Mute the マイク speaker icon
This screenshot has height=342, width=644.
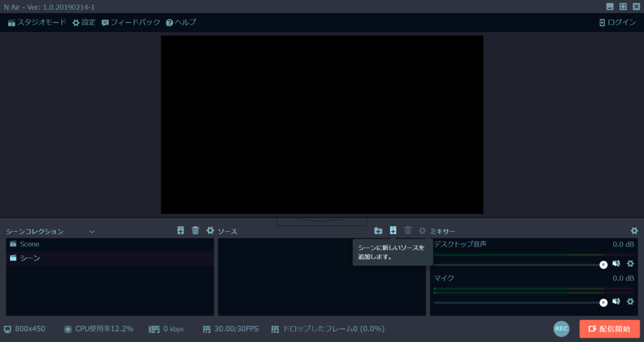616,301
